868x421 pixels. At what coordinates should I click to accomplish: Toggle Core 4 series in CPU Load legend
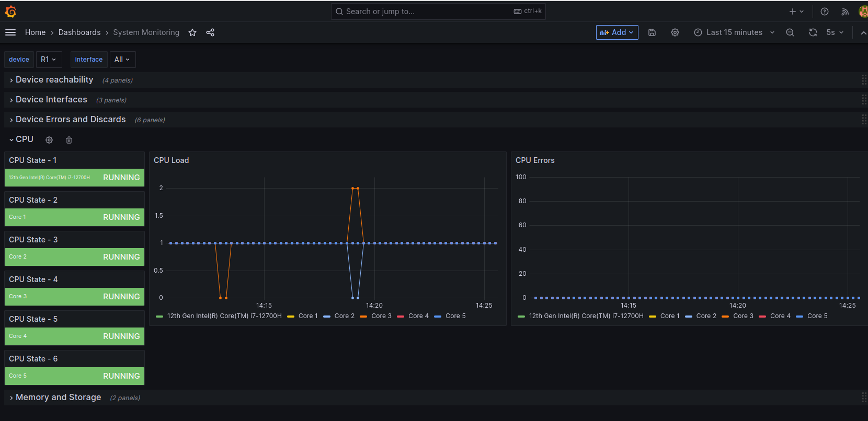pos(418,316)
